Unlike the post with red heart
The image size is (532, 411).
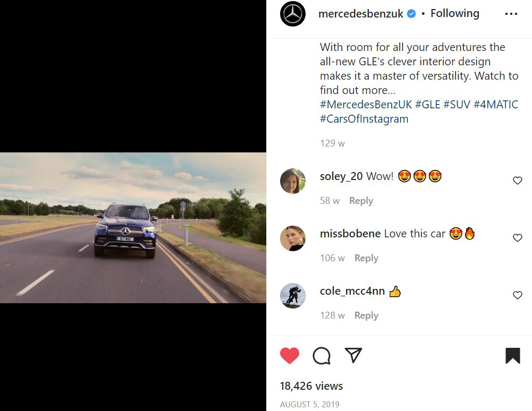tap(290, 356)
